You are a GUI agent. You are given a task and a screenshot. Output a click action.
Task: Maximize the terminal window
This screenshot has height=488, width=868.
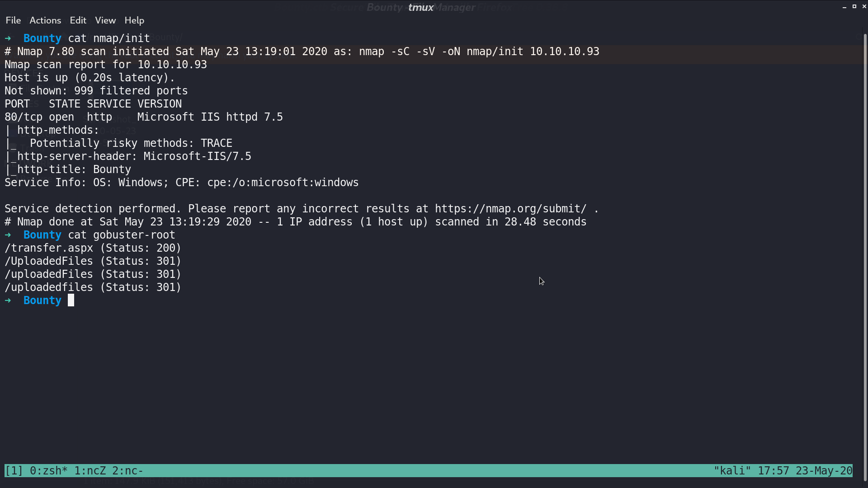[x=854, y=6]
